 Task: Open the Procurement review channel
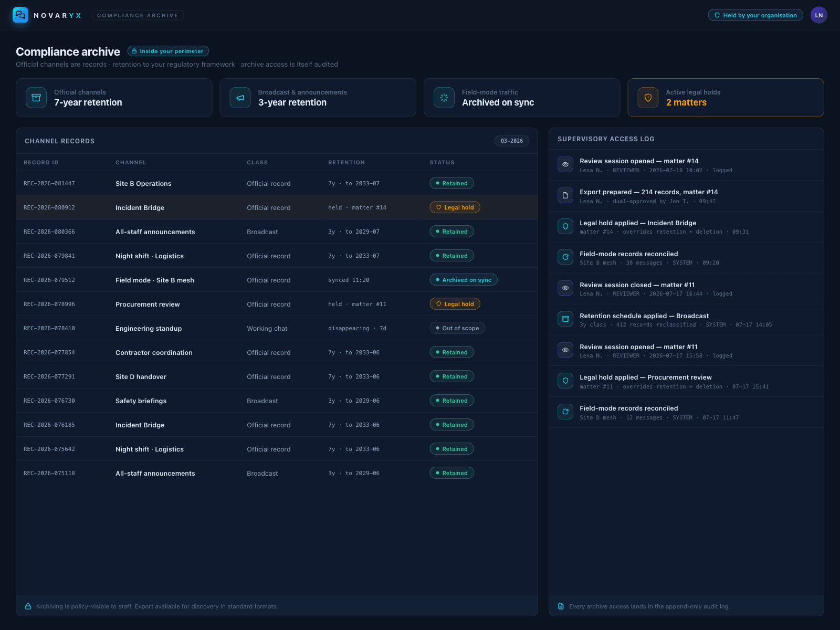[148, 304]
